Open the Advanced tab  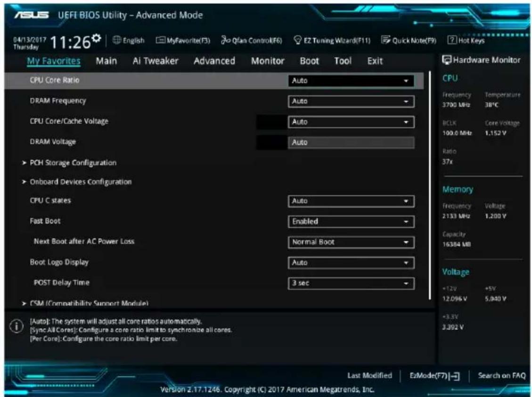[214, 61]
